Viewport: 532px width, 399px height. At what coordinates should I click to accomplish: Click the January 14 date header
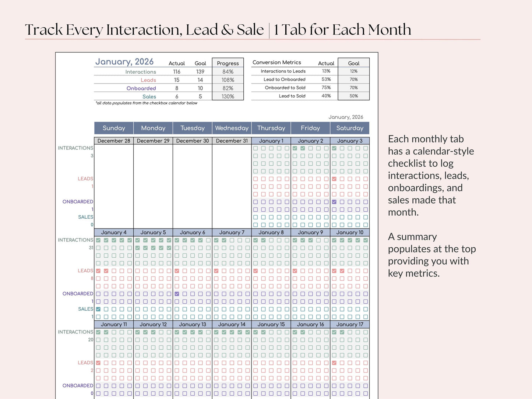click(x=232, y=325)
